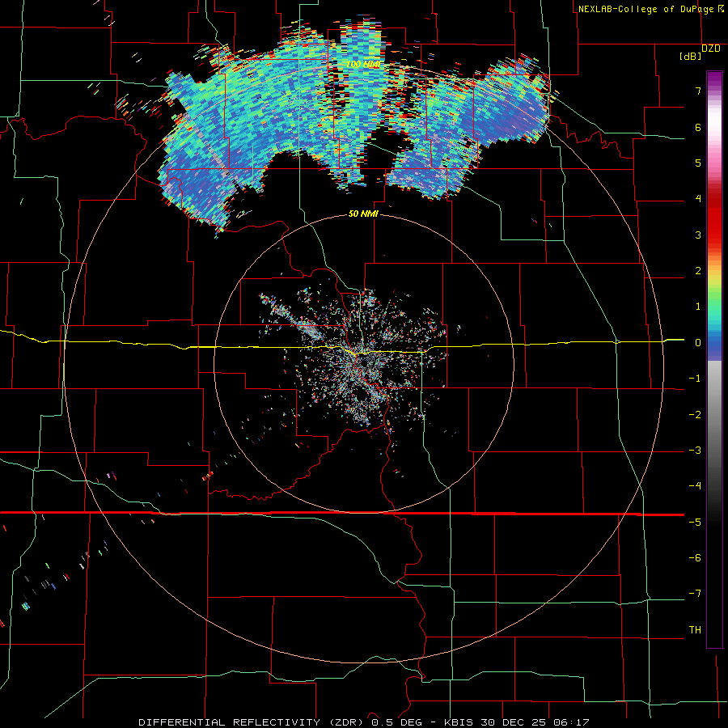Pick the blue band near 0 dB on the color bar

pyautogui.click(x=714, y=344)
